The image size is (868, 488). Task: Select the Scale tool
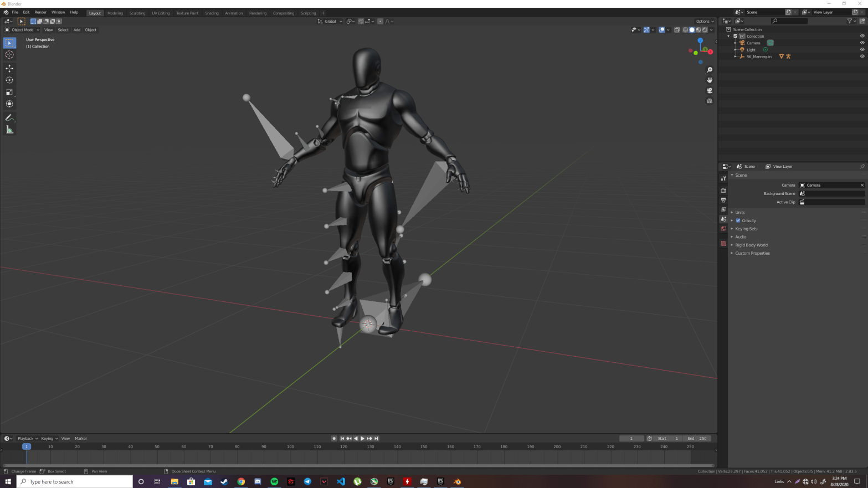(x=9, y=92)
